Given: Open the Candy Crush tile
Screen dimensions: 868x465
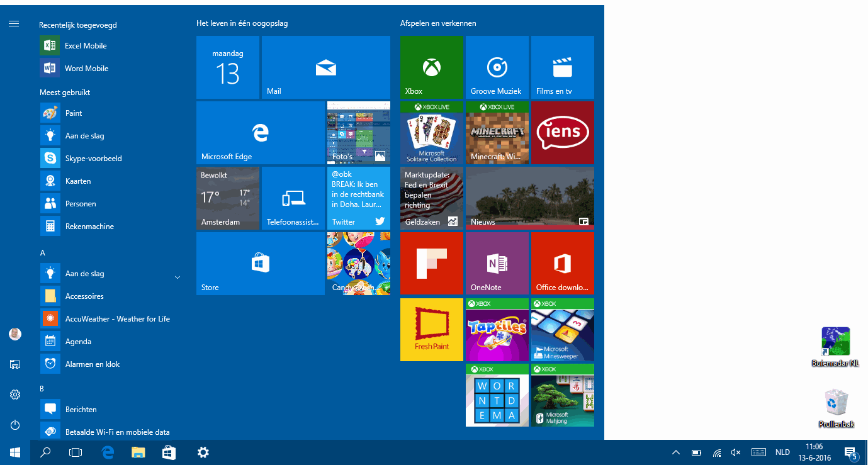Looking at the screenshot, I should pos(359,264).
